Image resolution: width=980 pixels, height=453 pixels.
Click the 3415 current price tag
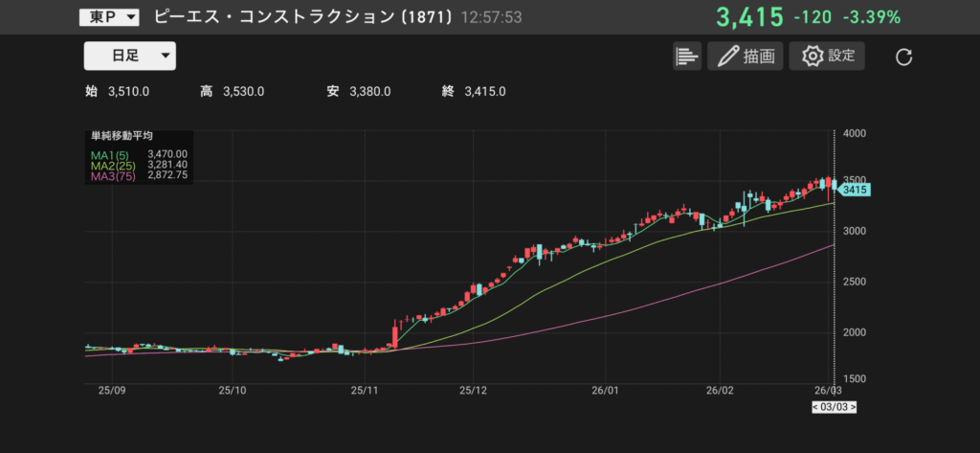pyautogui.click(x=853, y=191)
